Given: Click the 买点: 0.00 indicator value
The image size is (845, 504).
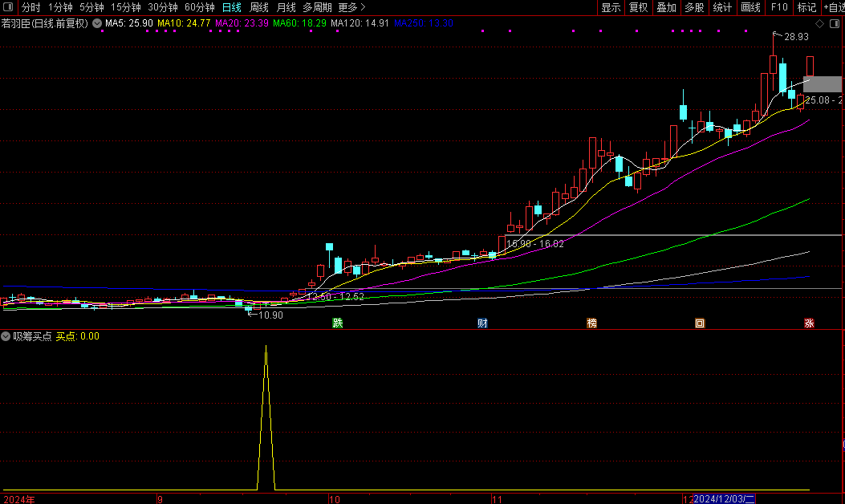Looking at the screenshot, I should [78, 336].
